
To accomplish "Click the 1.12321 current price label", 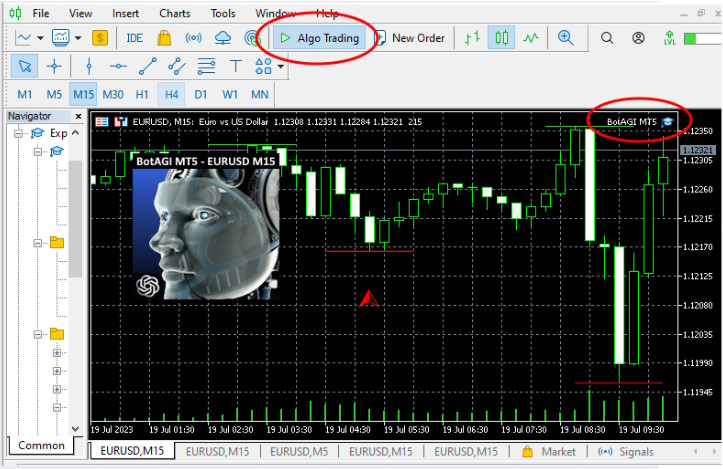I will 698,150.
